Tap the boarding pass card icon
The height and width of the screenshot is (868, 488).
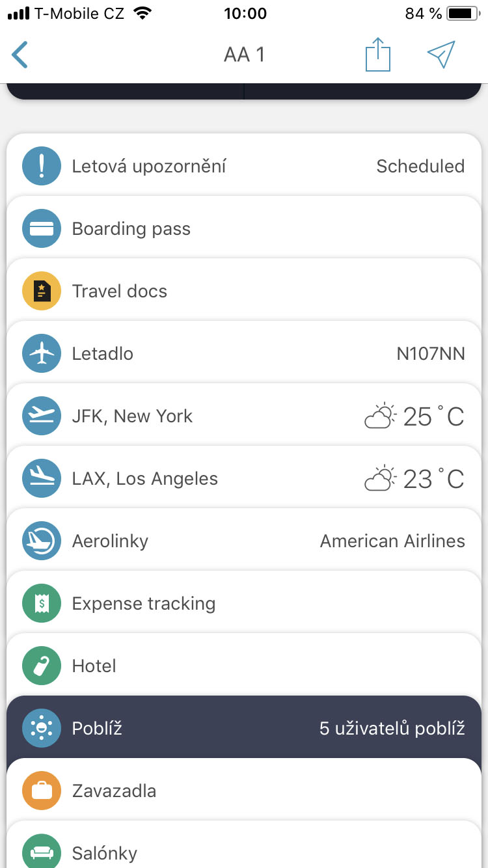click(42, 229)
